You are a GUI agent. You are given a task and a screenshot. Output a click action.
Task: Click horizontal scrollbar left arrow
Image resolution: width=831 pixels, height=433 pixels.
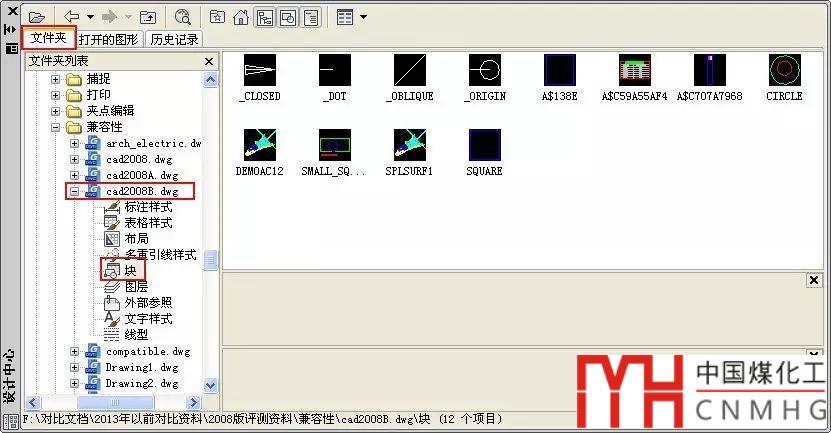click(x=33, y=403)
